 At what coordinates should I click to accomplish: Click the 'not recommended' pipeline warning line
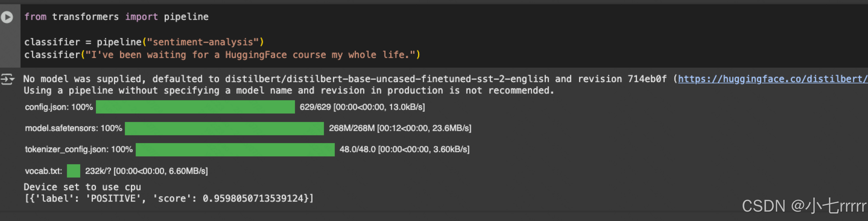tap(289, 91)
